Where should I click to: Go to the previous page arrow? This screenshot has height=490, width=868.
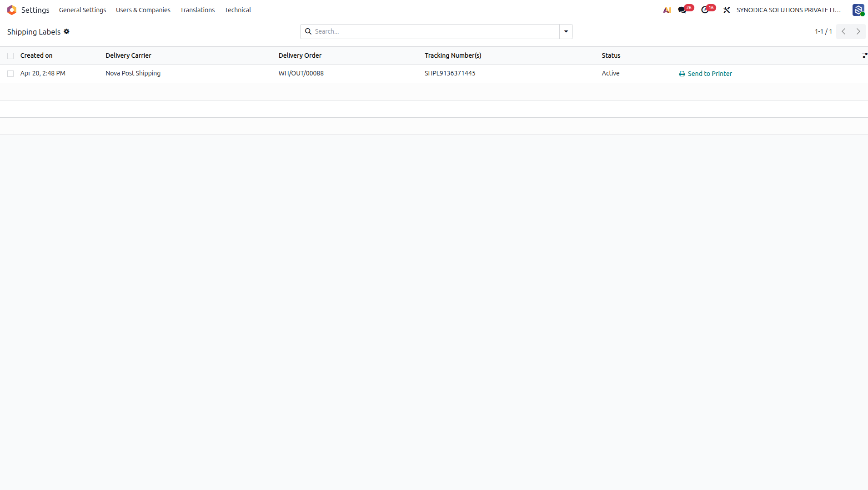(x=843, y=31)
